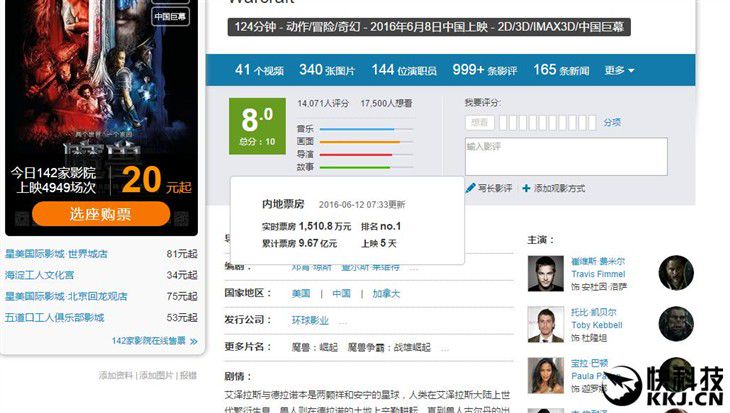Viewport: 730px width, 413px height.
Task: Open cinema 五道口工人俱乐部影城
Action: [x=54, y=318]
